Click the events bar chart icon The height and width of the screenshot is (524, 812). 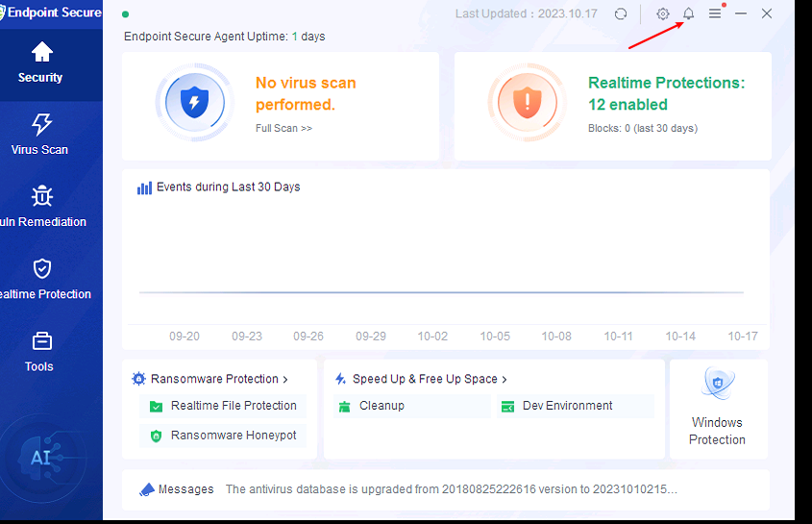tap(144, 187)
